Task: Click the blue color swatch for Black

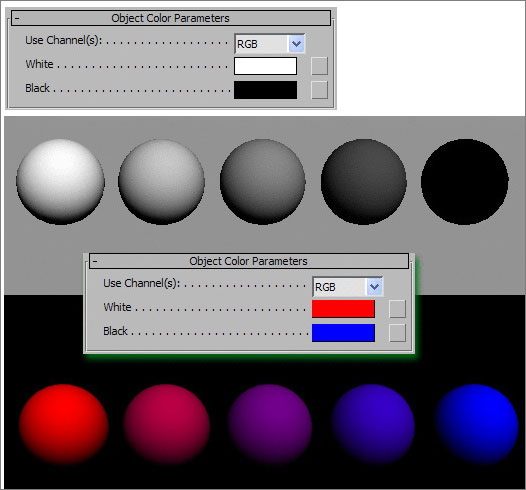Action: [343, 333]
